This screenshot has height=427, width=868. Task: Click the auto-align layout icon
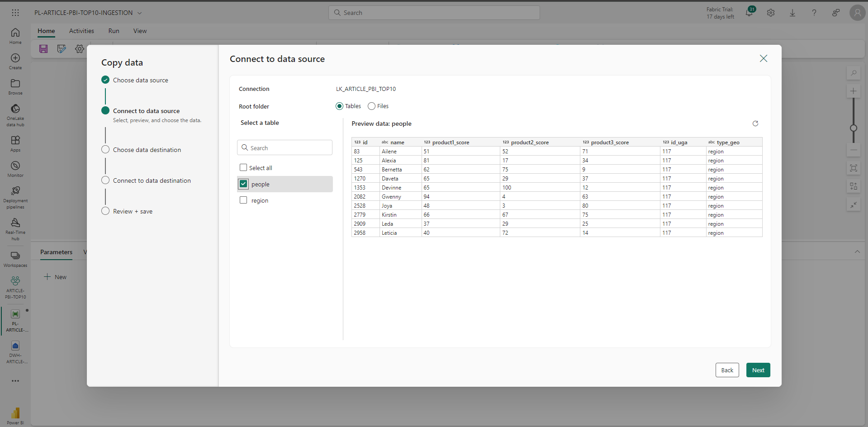(x=854, y=186)
